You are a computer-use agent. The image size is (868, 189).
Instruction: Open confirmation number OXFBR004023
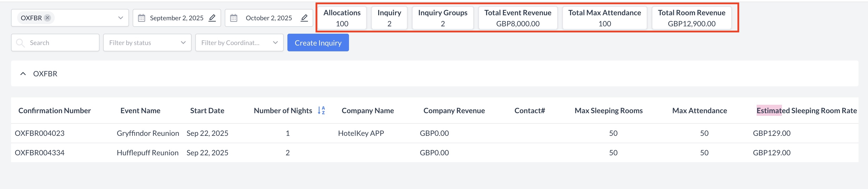(x=39, y=133)
